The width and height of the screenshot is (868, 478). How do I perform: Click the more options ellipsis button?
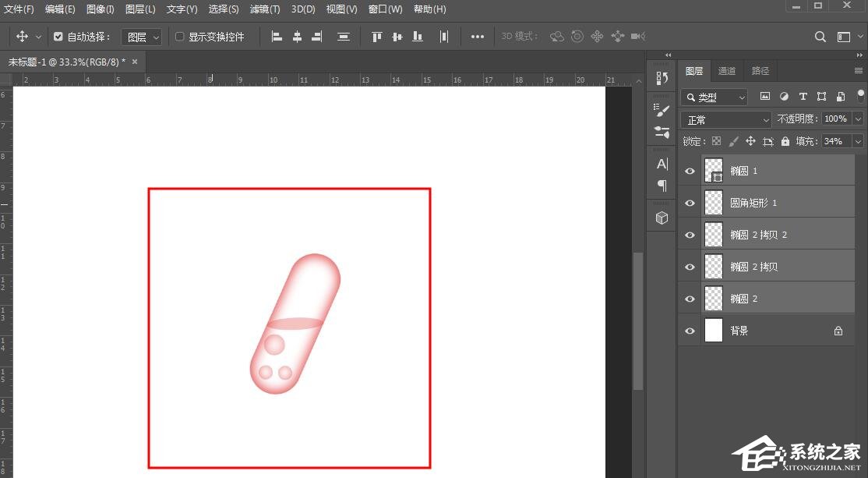tap(478, 36)
